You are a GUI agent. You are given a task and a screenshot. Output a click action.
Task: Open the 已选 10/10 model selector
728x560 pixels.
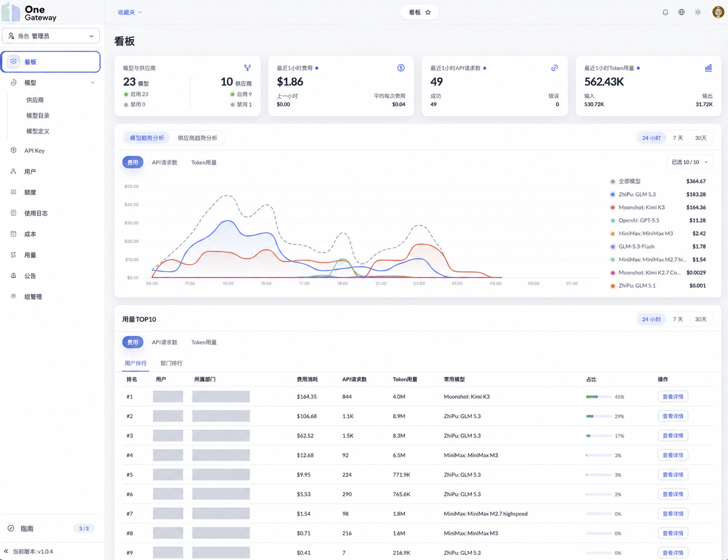[690, 162]
